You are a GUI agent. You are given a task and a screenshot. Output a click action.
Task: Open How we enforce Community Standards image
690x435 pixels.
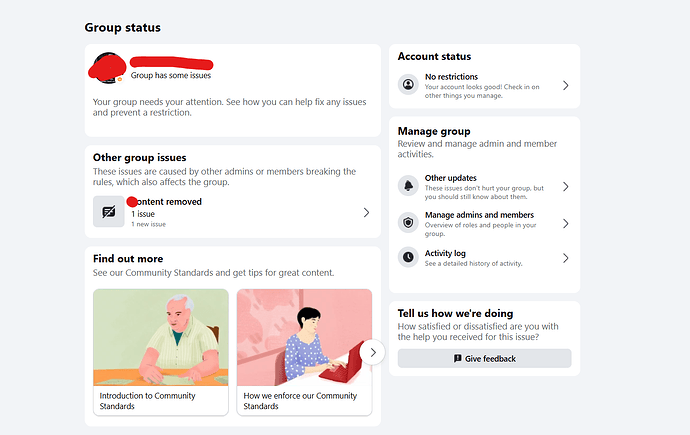[x=305, y=337]
